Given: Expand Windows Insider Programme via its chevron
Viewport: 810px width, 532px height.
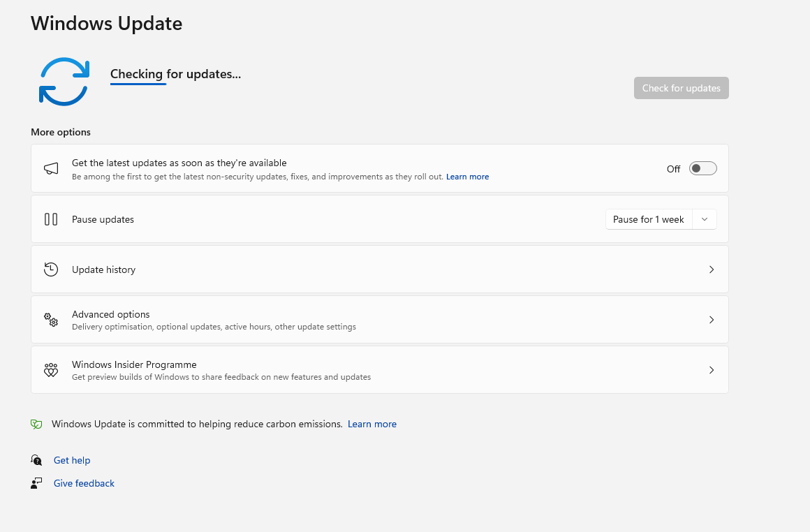Looking at the screenshot, I should click(712, 370).
